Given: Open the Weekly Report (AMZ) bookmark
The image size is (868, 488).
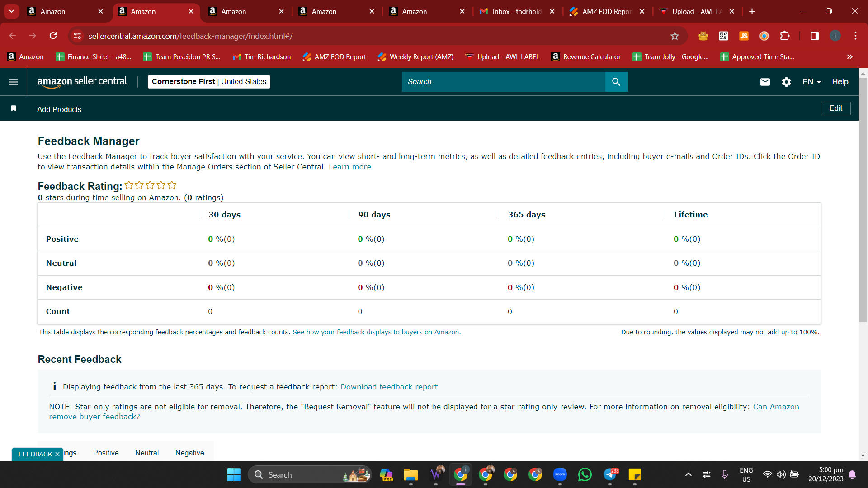Looking at the screenshot, I should (x=415, y=57).
